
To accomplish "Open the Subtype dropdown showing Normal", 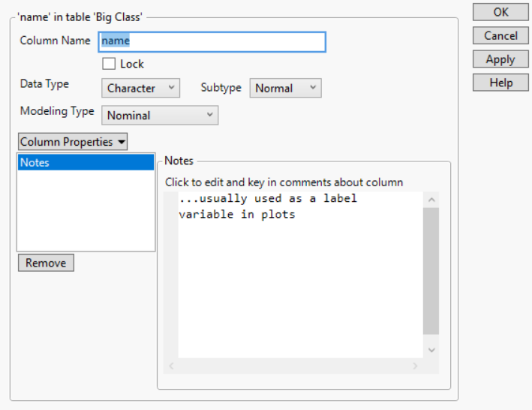I will pos(285,89).
